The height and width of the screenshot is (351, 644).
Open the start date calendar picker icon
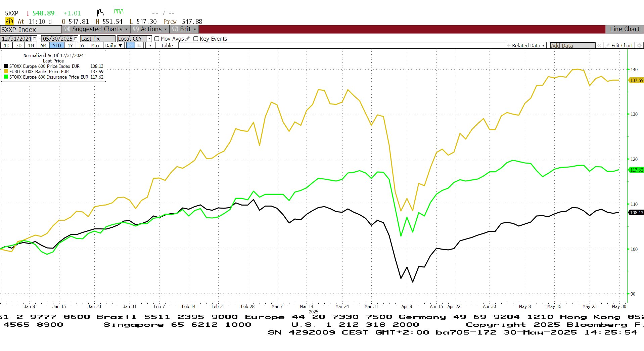click(x=34, y=39)
